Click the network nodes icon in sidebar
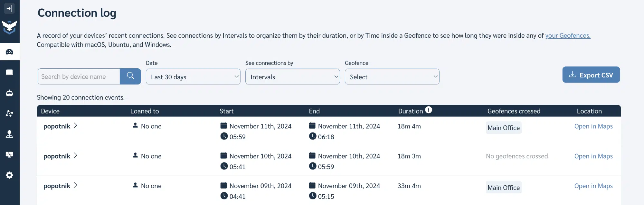Viewport: 644px width, 205px height. (10, 113)
